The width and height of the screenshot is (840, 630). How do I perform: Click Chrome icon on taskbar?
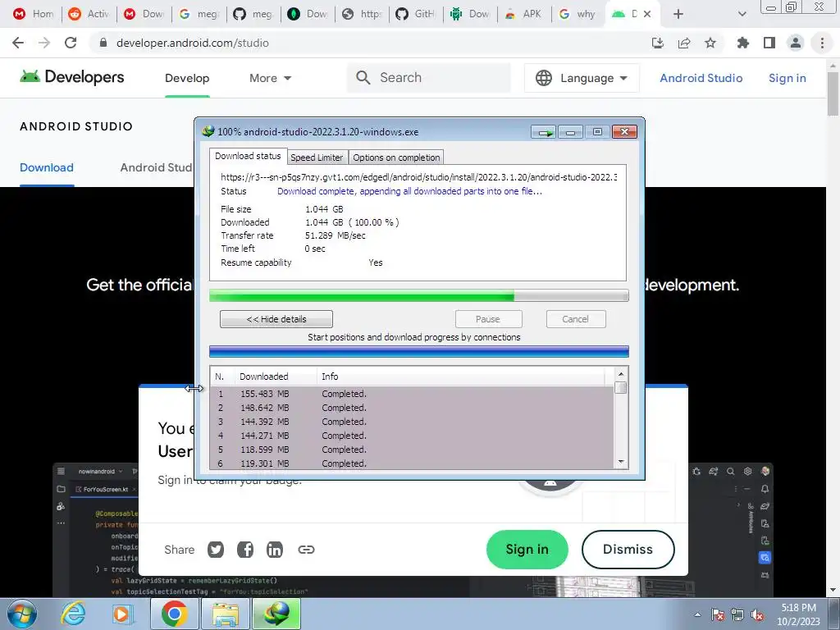tap(174, 614)
